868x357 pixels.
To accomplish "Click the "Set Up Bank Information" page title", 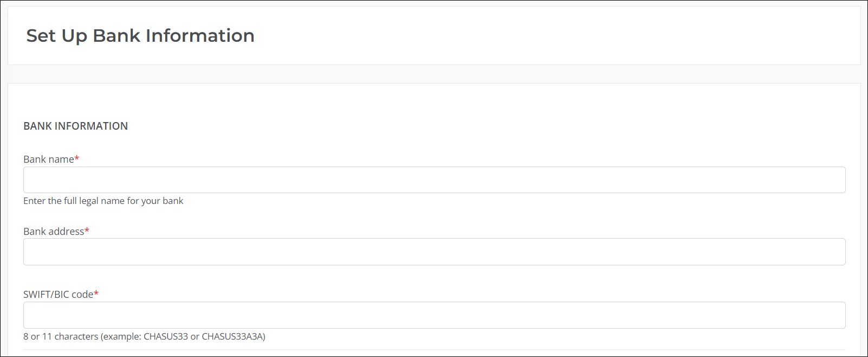I will [140, 36].
